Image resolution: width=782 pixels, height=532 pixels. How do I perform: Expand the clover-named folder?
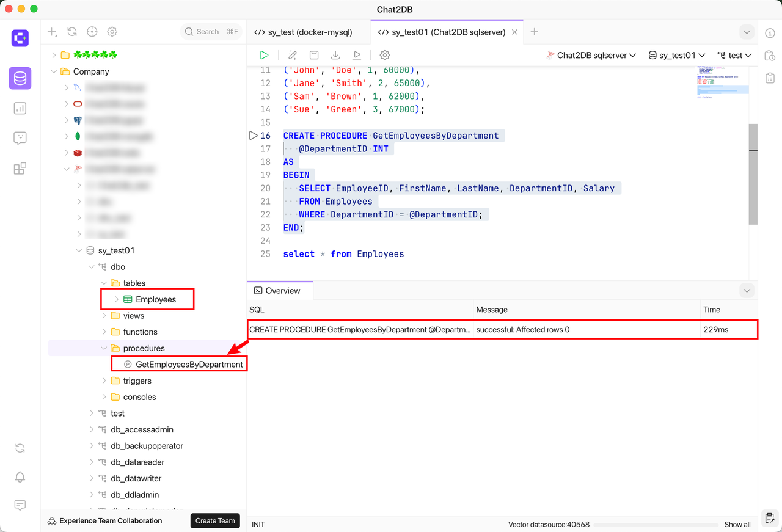[x=54, y=55]
